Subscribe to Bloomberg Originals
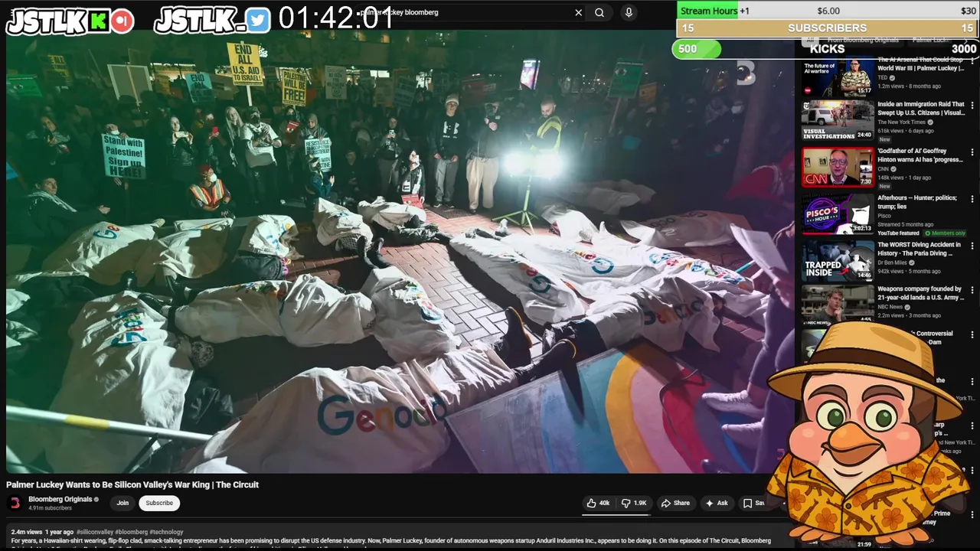Screen dimensions: 980x551 [159, 503]
